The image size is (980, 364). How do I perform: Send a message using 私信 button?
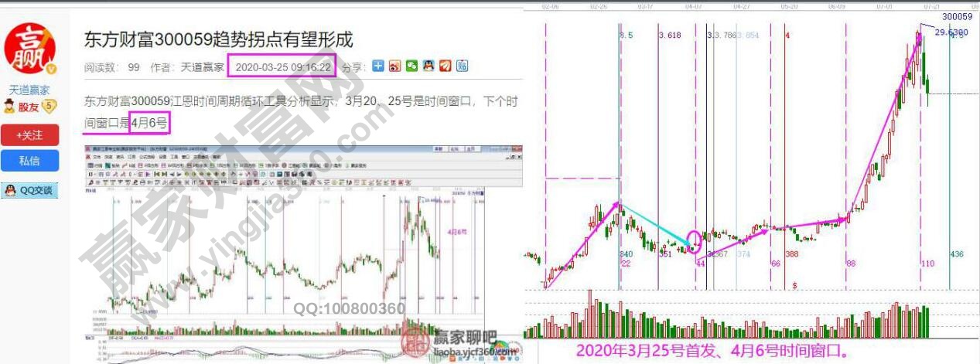pyautogui.click(x=29, y=161)
